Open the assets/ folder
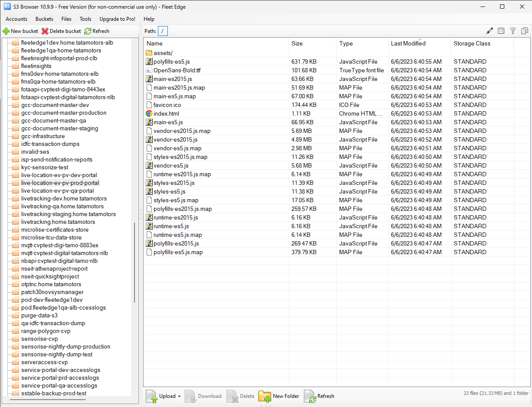Screen dimensions: 532x407 tap(163, 53)
